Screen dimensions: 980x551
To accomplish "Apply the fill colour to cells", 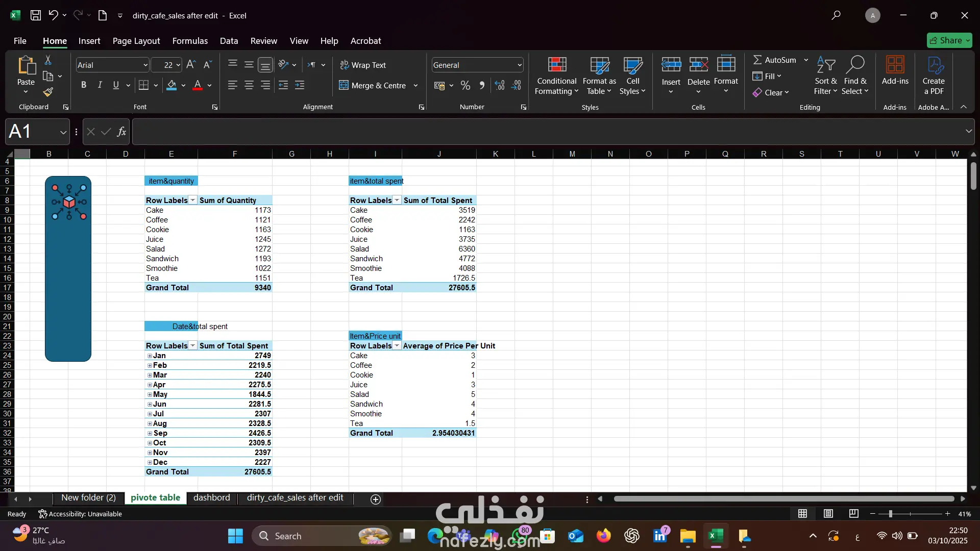I will (x=171, y=85).
